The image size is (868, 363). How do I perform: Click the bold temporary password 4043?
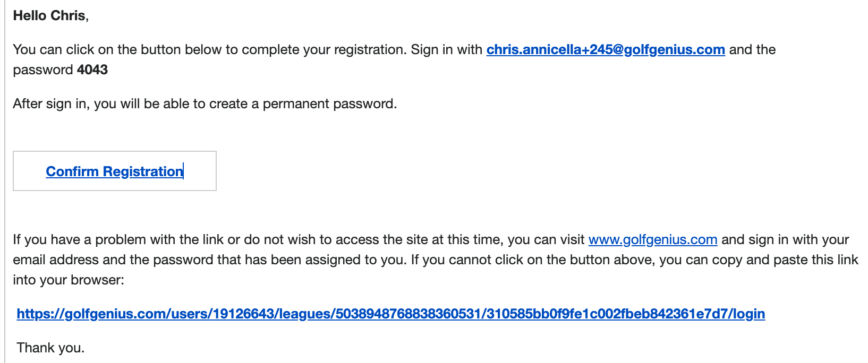tap(92, 70)
